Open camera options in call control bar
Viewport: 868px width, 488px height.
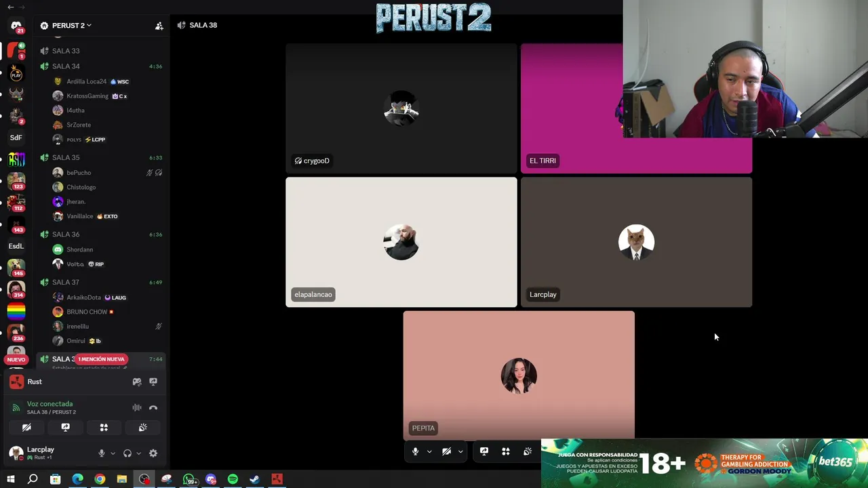460,451
